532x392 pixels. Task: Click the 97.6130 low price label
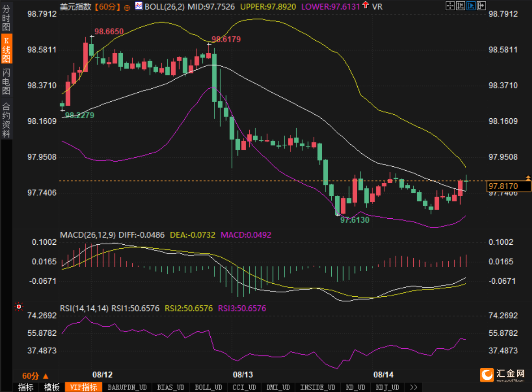[x=355, y=220]
